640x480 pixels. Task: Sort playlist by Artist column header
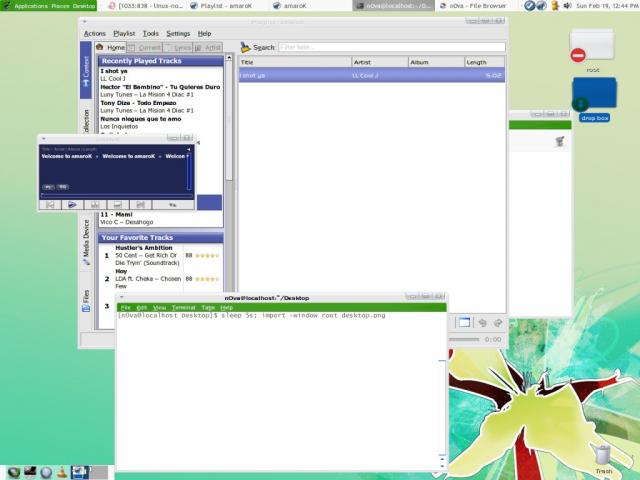tap(380, 62)
